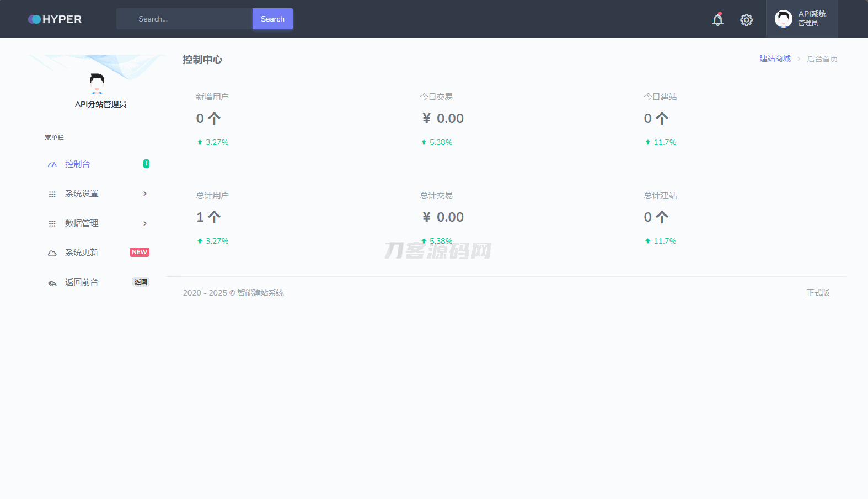Click the dashboard gauge icon
This screenshot has height=499, width=868.
(x=52, y=165)
